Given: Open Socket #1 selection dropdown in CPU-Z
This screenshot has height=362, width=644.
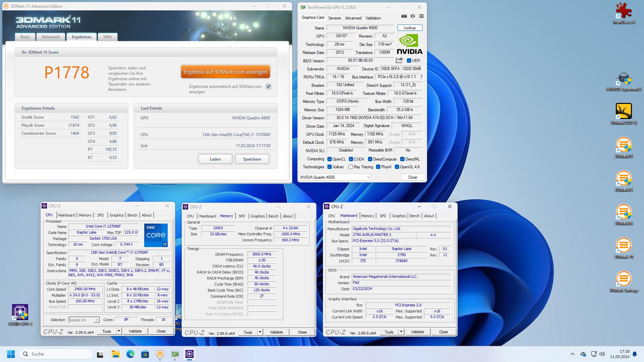Looking at the screenshot, I should 84,320.
